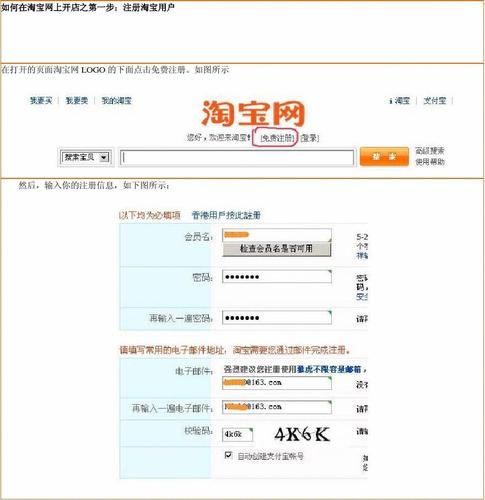Open the 搜索宝贝 dropdown

pyautogui.click(x=85, y=157)
